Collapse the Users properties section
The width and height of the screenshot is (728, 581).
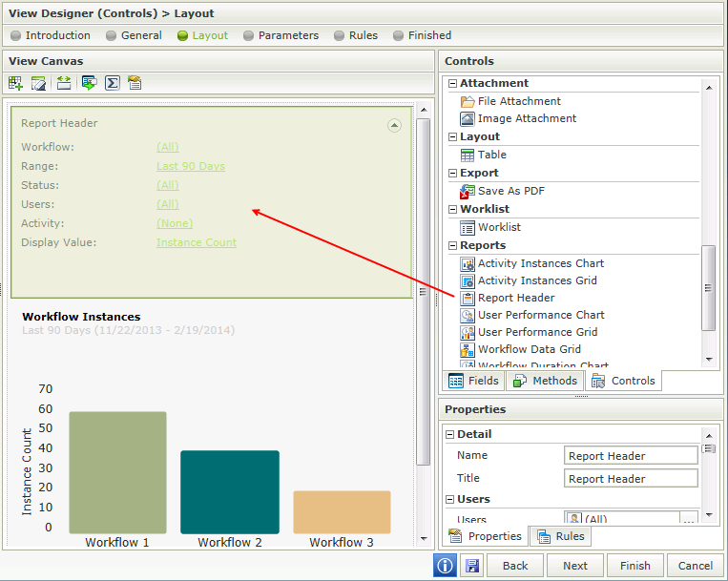pos(450,500)
